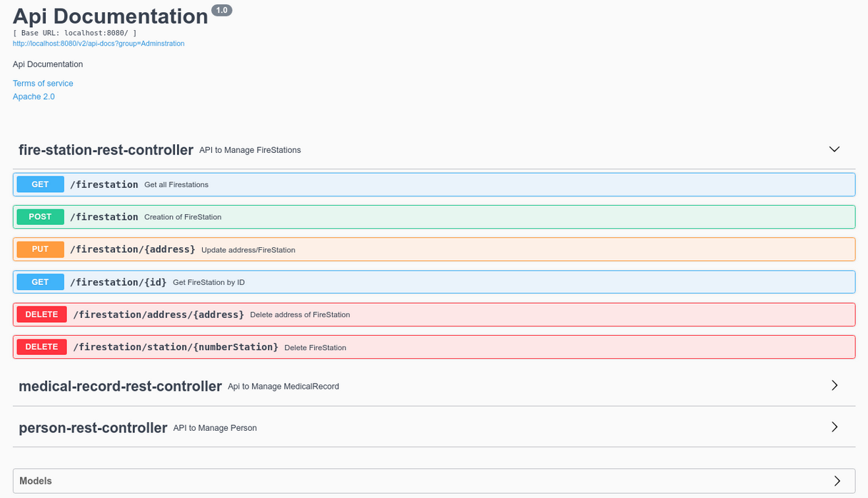Click DELETE badge for Delete address of FireStation

(42, 314)
